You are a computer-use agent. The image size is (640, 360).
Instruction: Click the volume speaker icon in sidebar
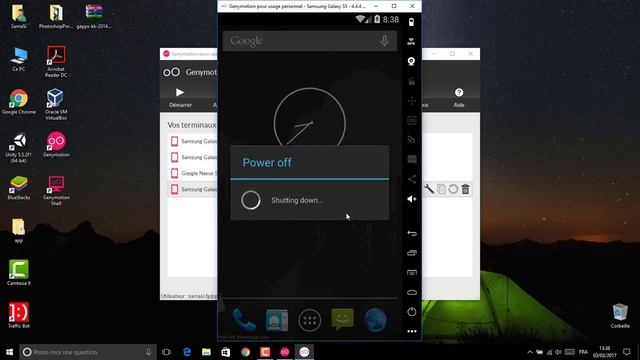coord(411,199)
